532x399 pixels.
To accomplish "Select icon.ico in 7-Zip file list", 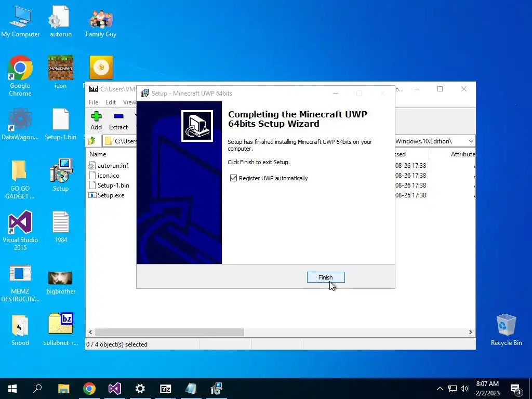I will pyautogui.click(x=104, y=176).
